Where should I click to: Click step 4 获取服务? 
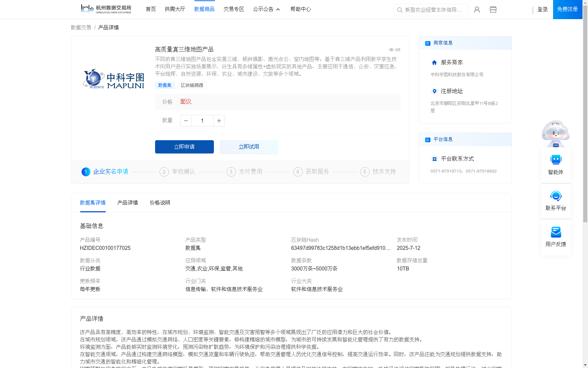click(x=311, y=172)
